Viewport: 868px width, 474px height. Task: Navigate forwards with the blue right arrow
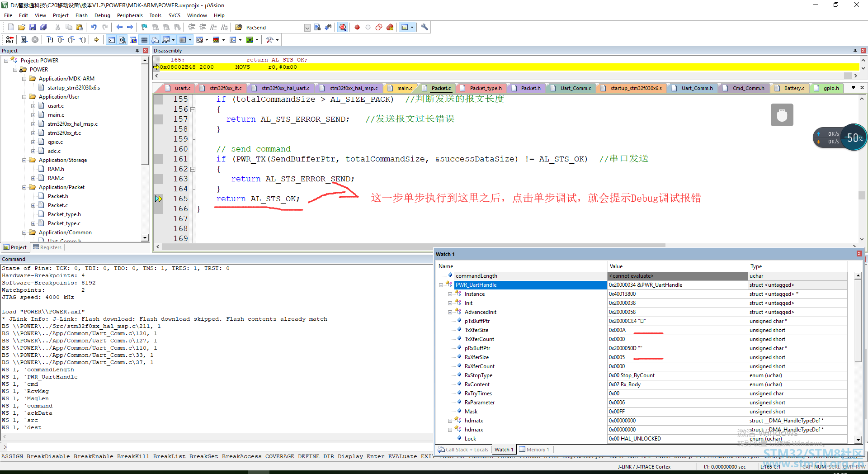point(130,27)
